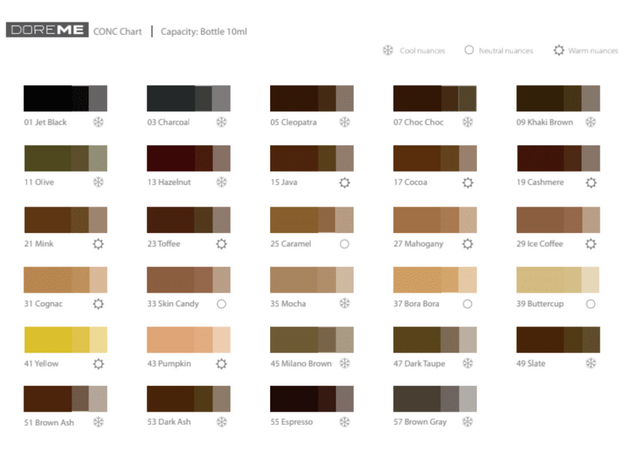
Task: Click the 55 Espresso label text
Action: pos(291,422)
